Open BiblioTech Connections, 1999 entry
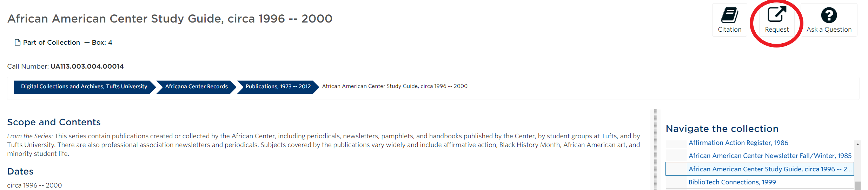Screen dimensions: 868x190 click(x=732, y=182)
